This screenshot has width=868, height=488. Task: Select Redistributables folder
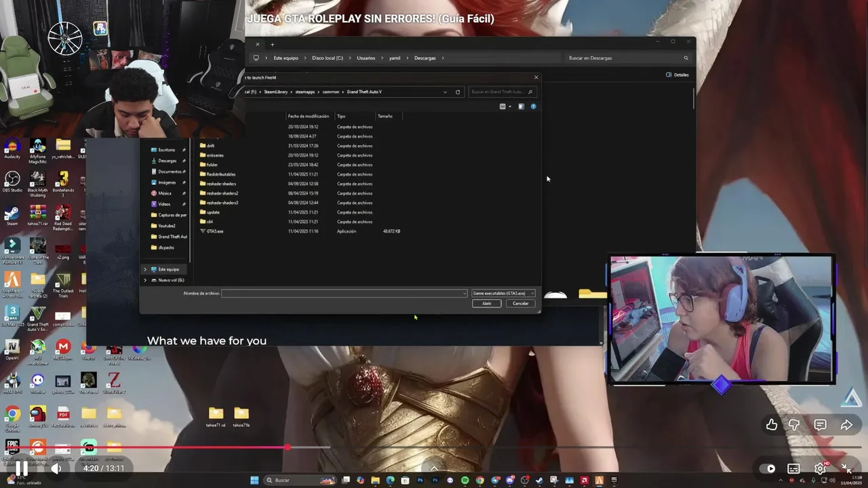coord(218,174)
